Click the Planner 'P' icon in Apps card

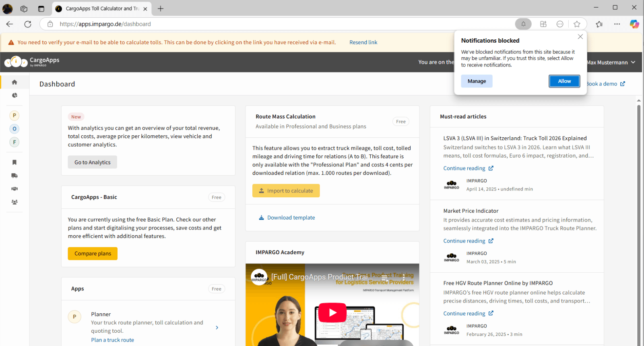(x=74, y=317)
